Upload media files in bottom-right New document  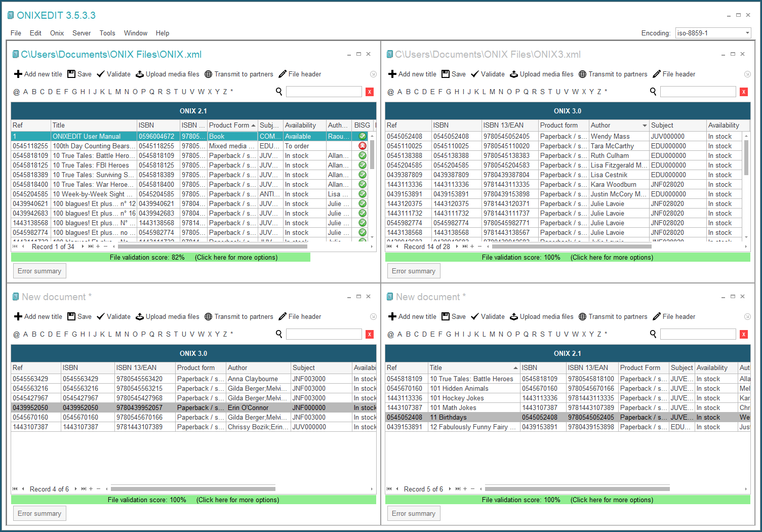[x=542, y=316]
